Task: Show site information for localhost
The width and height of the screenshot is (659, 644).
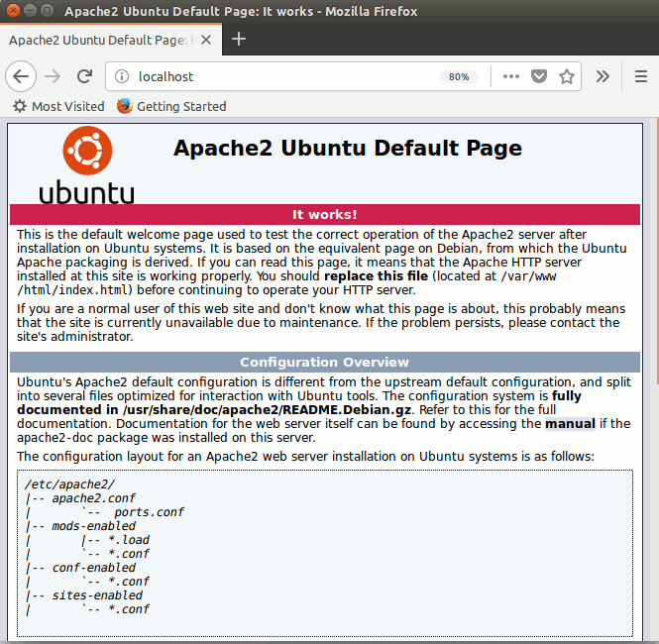Action: 122,76
